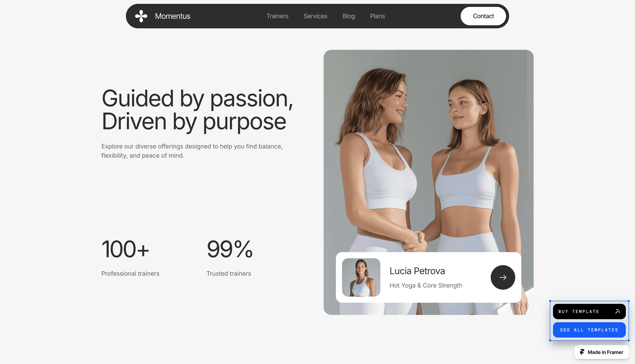Click the See All Templates button
This screenshot has height=364, width=635.
(589, 330)
